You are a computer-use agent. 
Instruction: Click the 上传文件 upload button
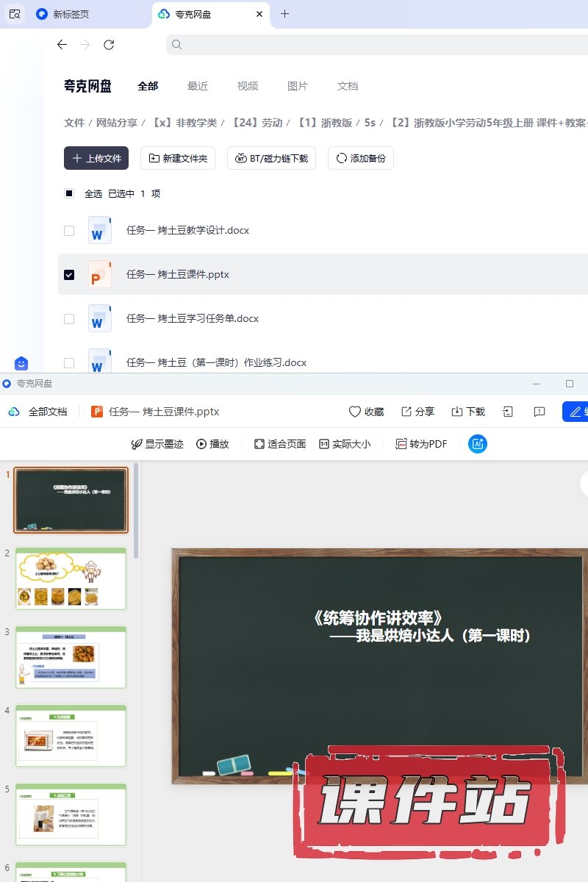click(96, 158)
